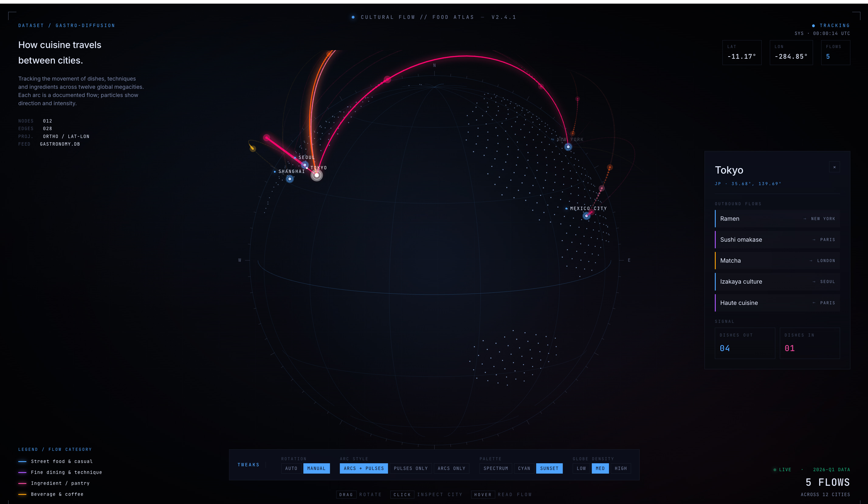
Task: Close the Tokyo detail panel
Action: (x=834, y=167)
